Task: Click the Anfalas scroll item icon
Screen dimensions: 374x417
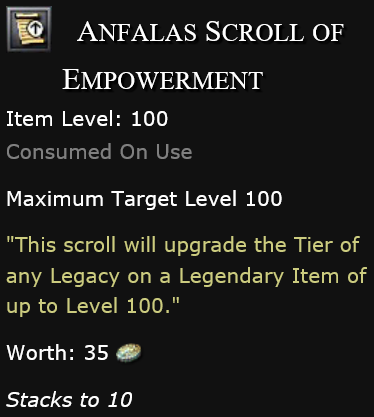Action: pyautogui.click(x=29, y=29)
